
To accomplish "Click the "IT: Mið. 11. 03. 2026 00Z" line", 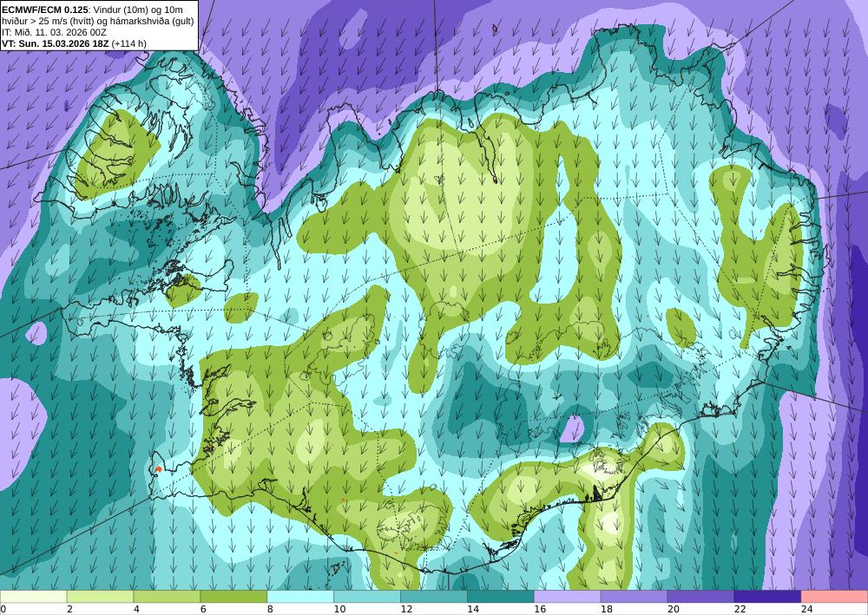I will (54, 32).
